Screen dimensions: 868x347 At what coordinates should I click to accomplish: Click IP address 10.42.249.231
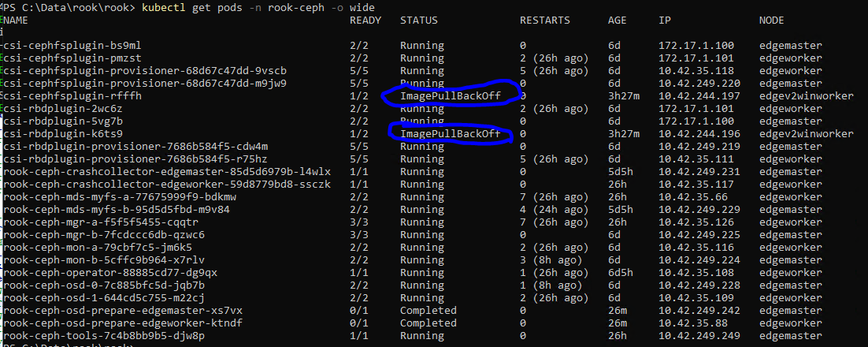[x=699, y=172]
